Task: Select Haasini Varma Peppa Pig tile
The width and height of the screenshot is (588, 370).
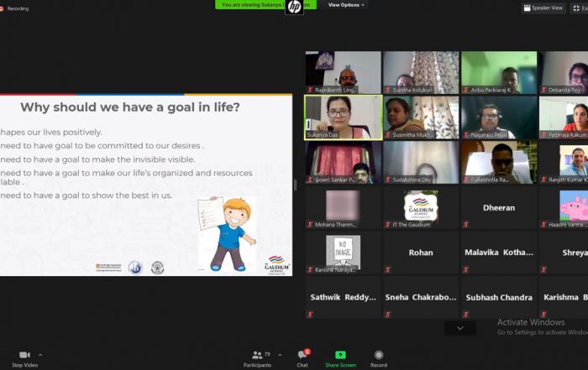Action: click(x=564, y=207)
